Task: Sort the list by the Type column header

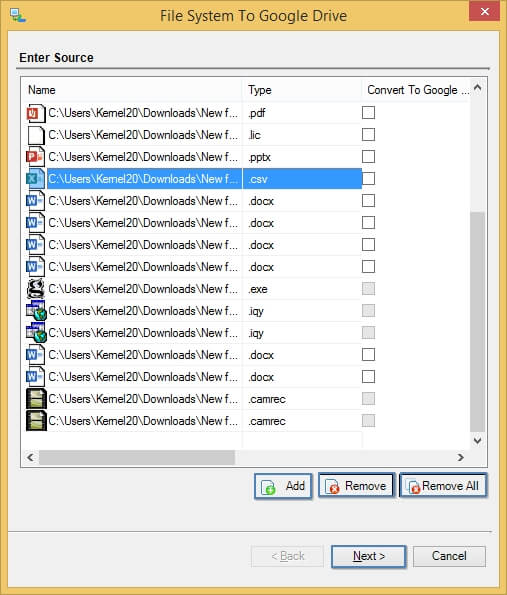Action: 301,90
